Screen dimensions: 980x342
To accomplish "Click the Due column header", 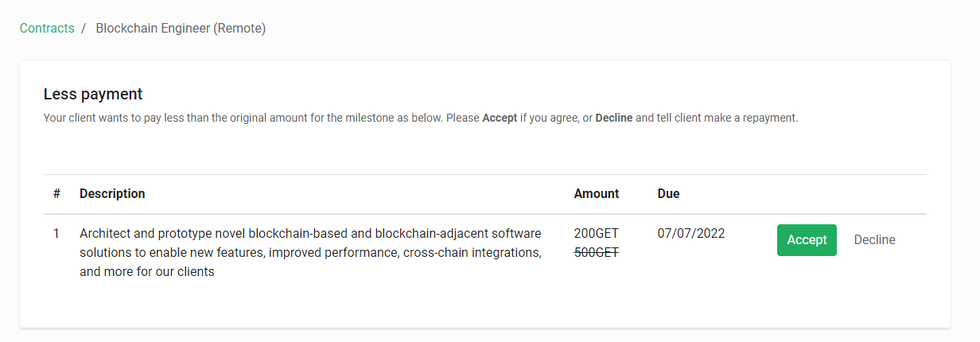I will [x=668, y=193].
